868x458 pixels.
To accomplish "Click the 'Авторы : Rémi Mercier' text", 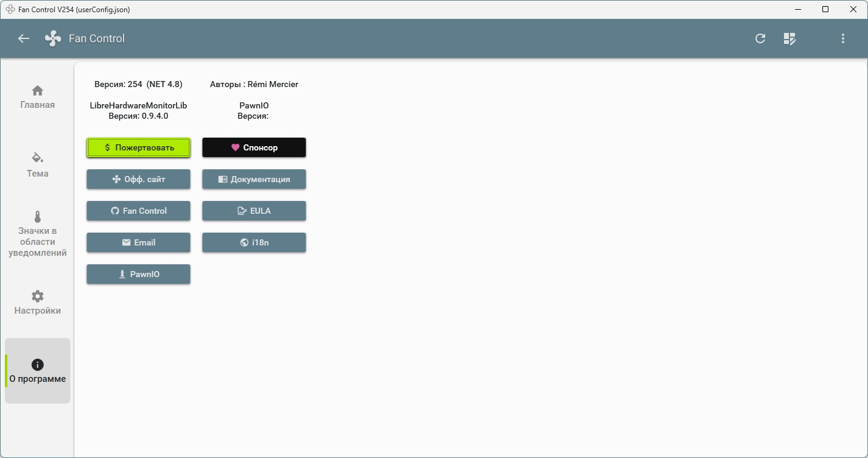I will 254,84.
